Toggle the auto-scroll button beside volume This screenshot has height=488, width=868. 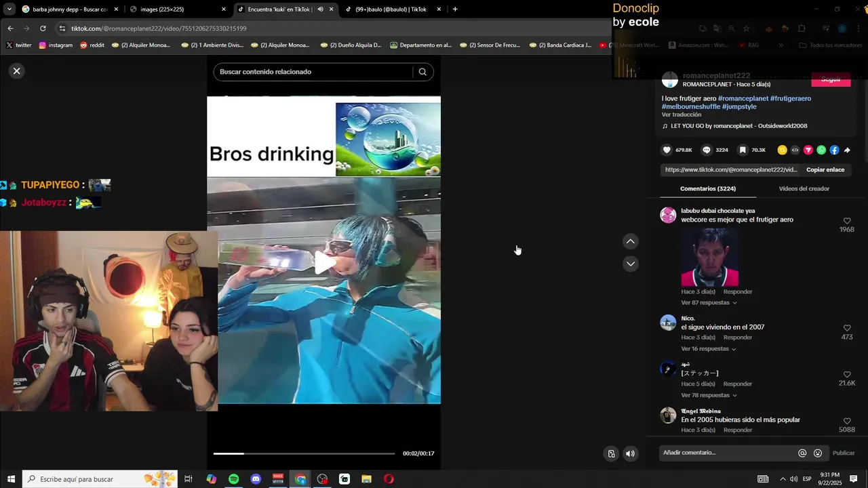coord(611,453)
